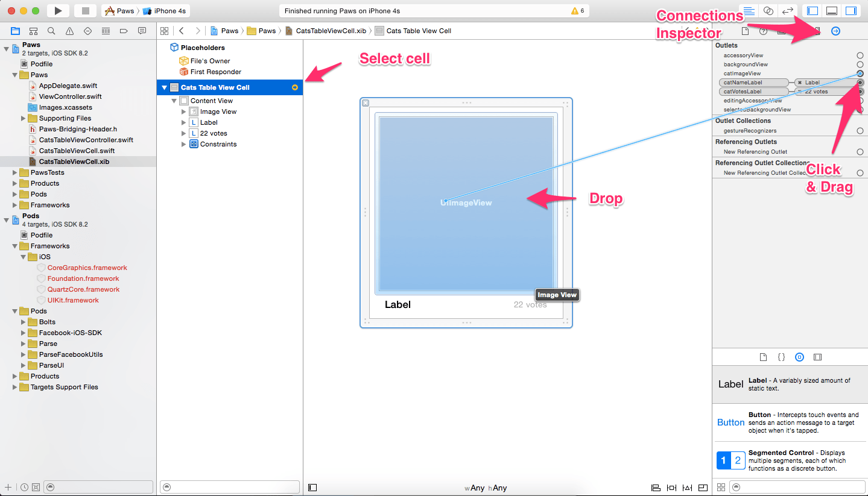Open the File Template library
This screenshot has height=496, width=868.
click(763, 357)
